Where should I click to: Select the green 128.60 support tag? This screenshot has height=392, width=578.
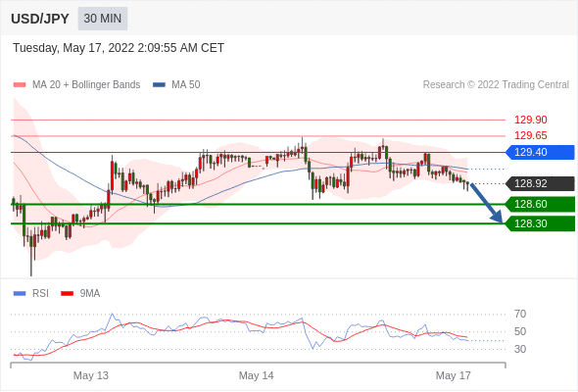click(x=540, y=204)
